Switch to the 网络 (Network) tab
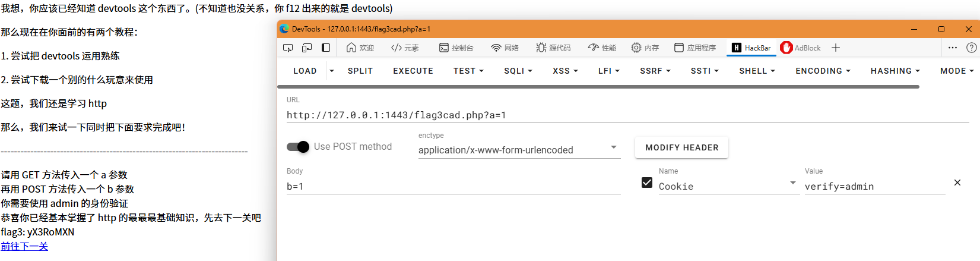The image size is (980, 261). [505, 48]
